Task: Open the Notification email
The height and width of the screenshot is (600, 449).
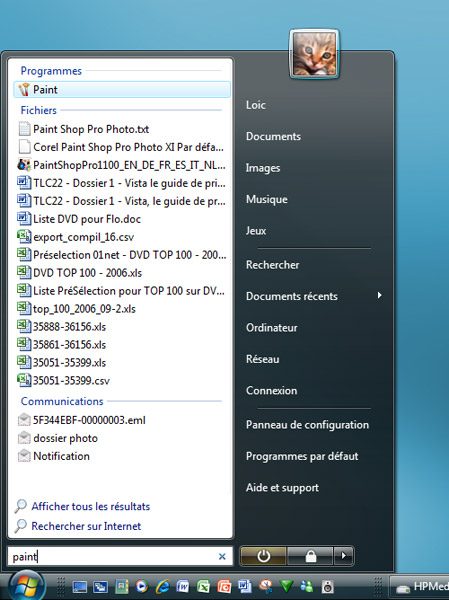Action: 54,456
